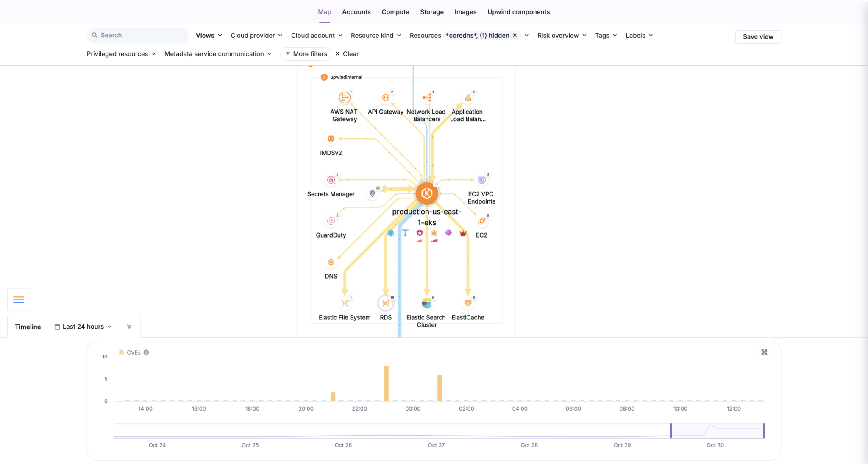Expand the CVEs chart to fullscreen

(x=764, y=352)
